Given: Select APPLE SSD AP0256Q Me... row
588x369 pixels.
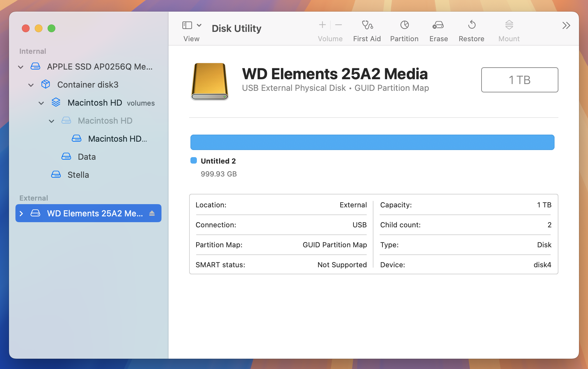Looking at the screenshot, I should pyautogui.click(x=88, y=67).
